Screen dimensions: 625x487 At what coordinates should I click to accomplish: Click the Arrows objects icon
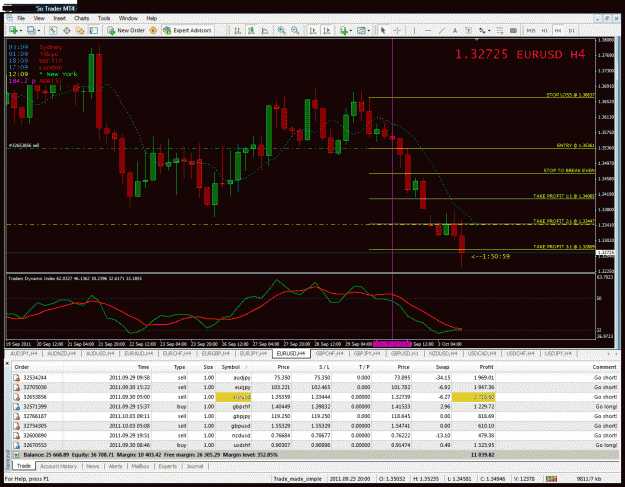coord(482,31)
